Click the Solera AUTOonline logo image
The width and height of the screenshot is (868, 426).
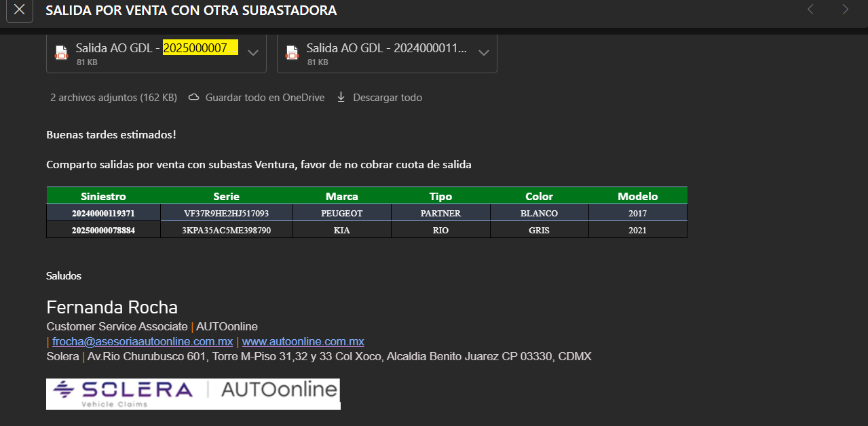point(193,394)
